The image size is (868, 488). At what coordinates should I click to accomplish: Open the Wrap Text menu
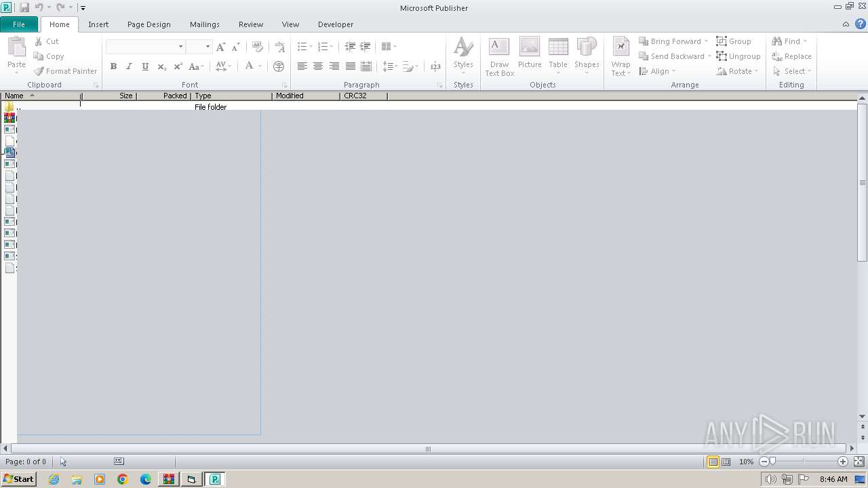point(620,57)
